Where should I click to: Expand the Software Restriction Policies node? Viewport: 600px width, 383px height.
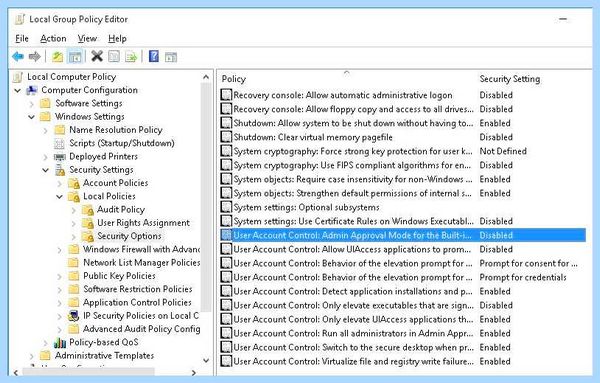click(x=60, y=290)
